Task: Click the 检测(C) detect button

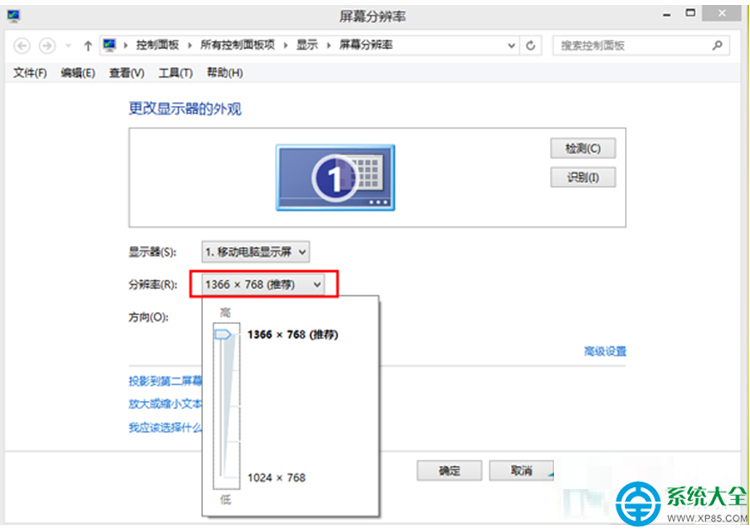Action: pyautogui.click(x=583, y=148)
